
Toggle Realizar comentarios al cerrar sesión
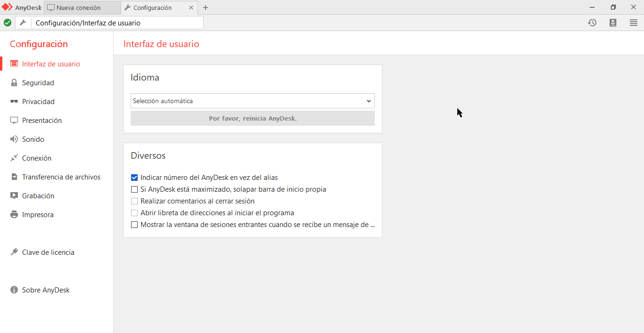coord(134,201)
